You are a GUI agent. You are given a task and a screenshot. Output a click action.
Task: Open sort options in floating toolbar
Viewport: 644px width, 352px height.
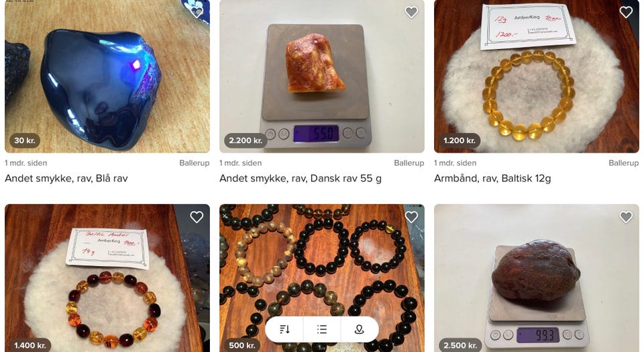pyautogui.click(x=284, y=329)
